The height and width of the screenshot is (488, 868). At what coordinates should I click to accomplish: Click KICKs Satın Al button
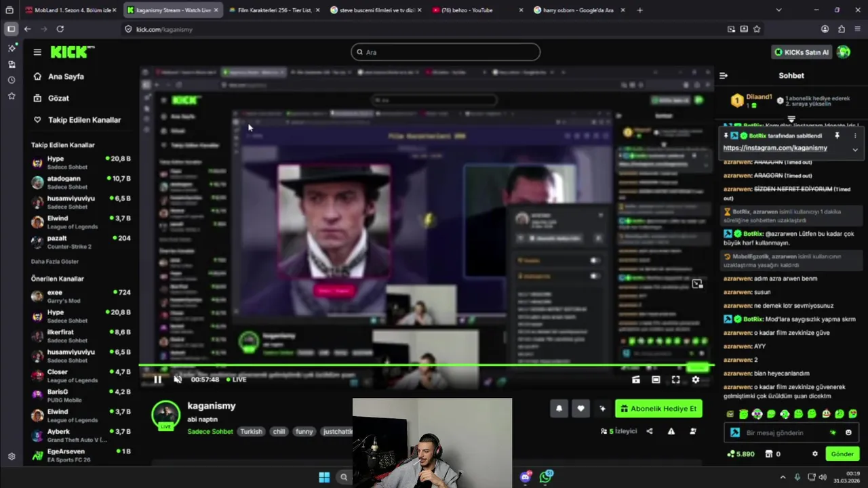tap(802, 52)
